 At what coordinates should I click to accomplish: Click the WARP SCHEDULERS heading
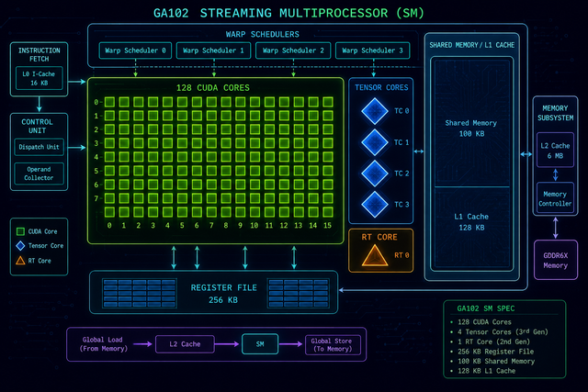click(262, 35)
